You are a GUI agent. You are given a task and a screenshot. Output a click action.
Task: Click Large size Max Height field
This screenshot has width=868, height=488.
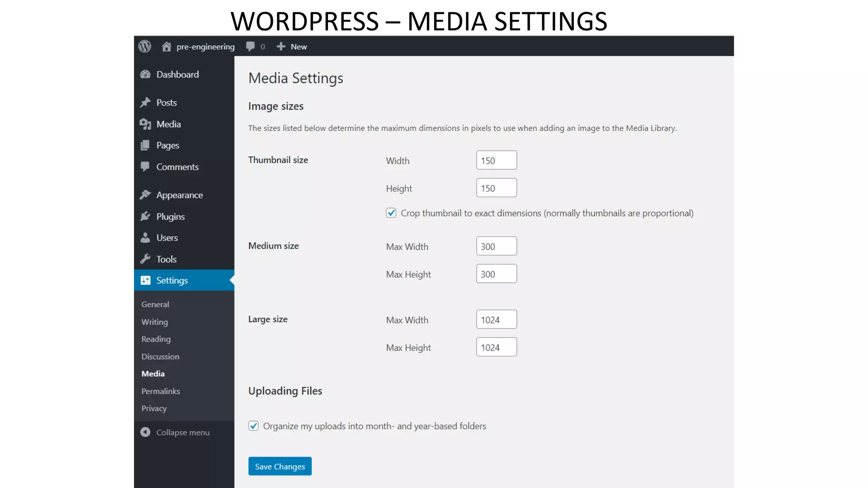[x=496, y=347]
